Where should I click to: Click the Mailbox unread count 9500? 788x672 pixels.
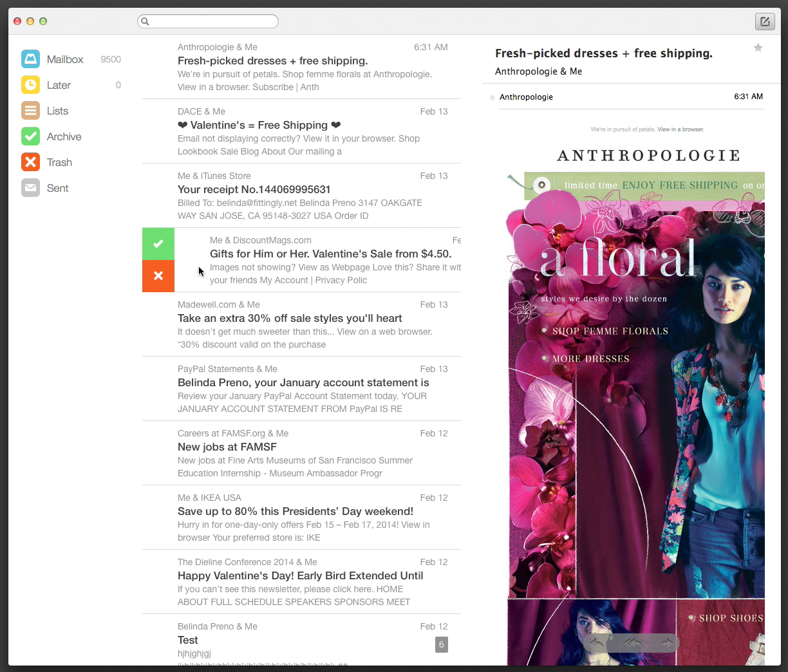111,59
